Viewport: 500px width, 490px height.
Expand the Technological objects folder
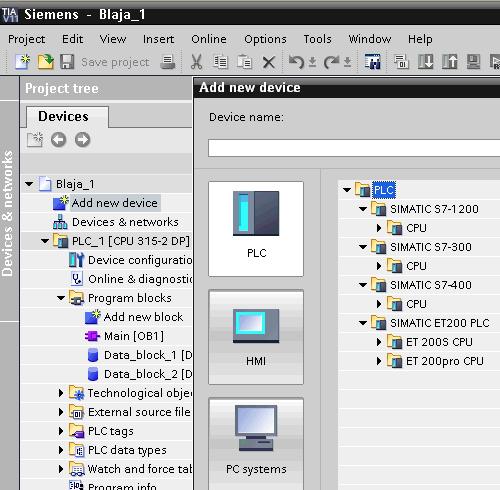point(61,393)
